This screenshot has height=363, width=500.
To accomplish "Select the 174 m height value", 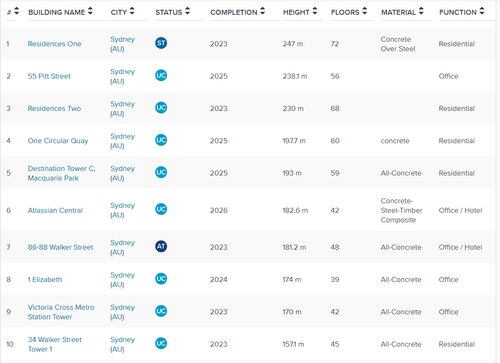I will [x=292, y=280].
